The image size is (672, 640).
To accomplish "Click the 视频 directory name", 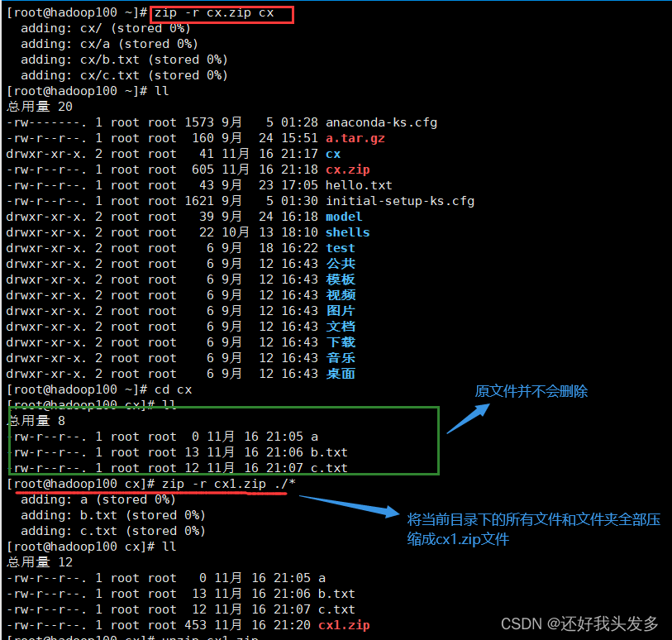I will point(341,295).
